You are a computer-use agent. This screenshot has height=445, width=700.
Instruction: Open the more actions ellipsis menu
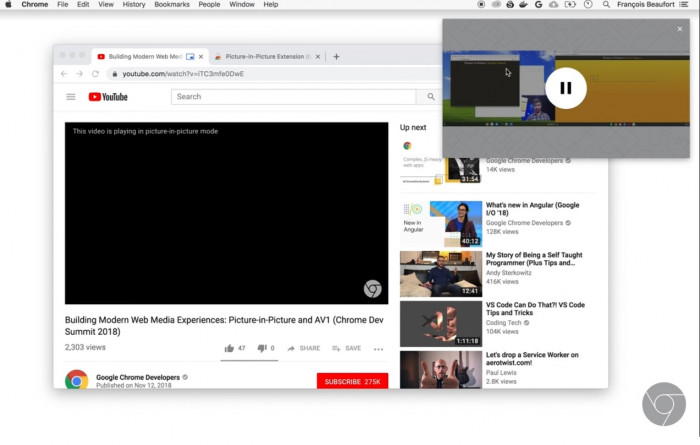(x=378, y=349)
